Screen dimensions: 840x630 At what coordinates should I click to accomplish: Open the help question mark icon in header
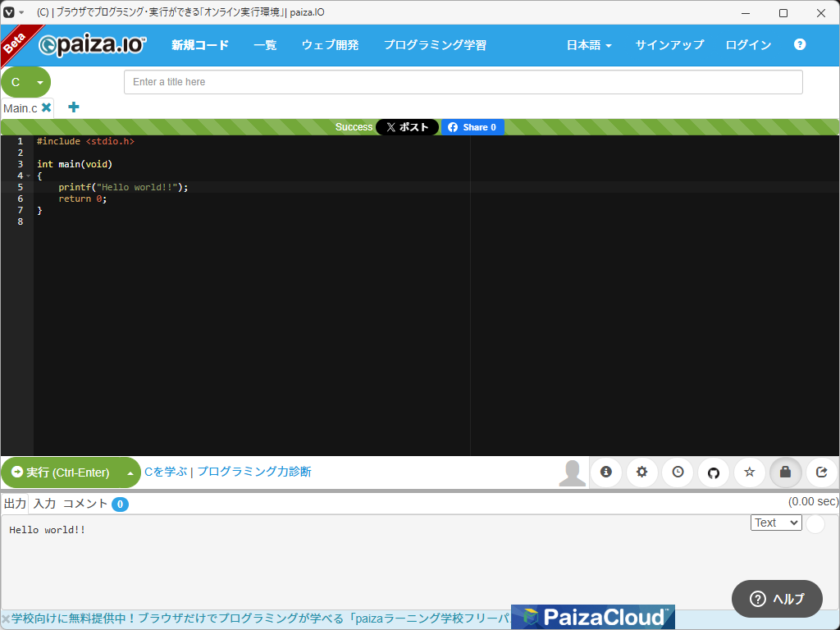[x=799, y=44]
